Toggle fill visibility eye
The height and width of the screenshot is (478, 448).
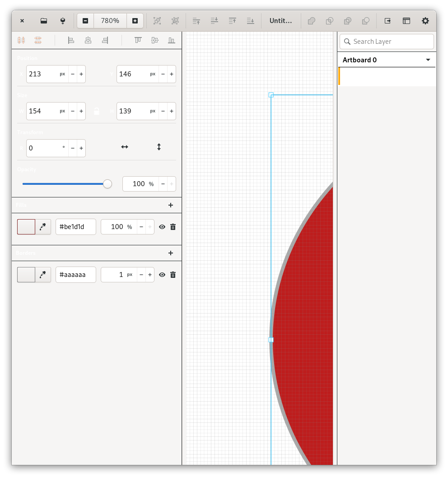click(x=162, y=227)
